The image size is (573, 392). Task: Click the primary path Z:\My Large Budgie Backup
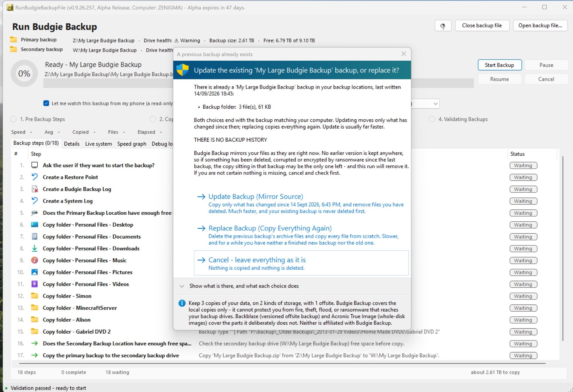click(103, 40)
